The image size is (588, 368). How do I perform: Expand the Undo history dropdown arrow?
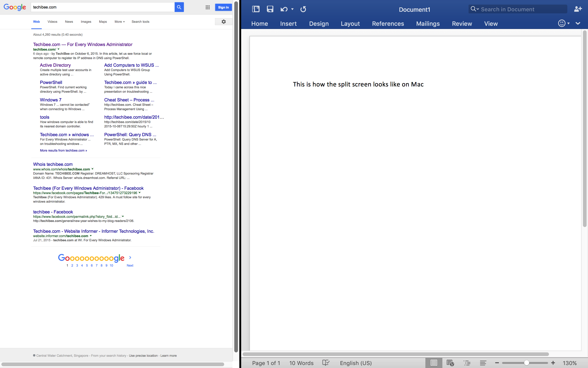pyautogui.click(x=292, y=9)
